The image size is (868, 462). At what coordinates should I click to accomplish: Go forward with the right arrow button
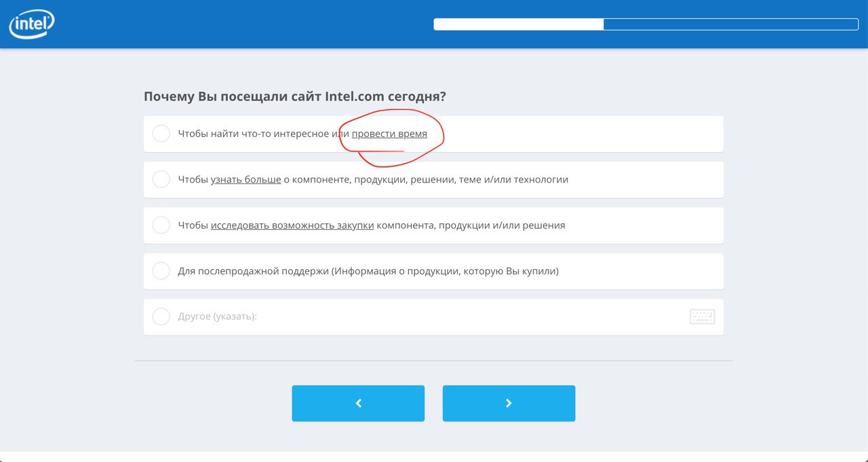pyautogui.click(x=509, y=404)
